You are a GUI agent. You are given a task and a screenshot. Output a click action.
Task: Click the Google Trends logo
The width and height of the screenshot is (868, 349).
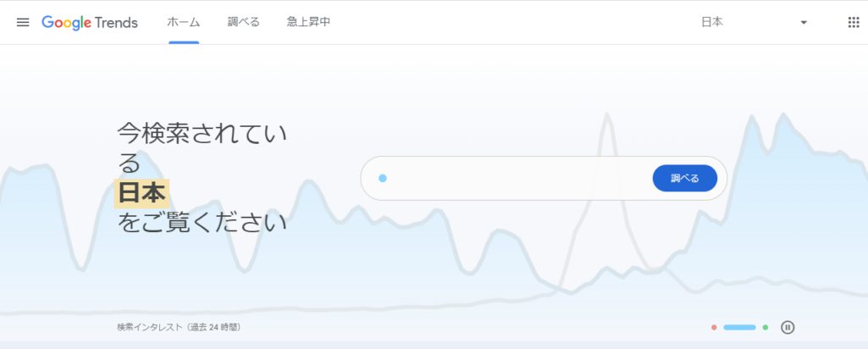[x=90, y=22]
